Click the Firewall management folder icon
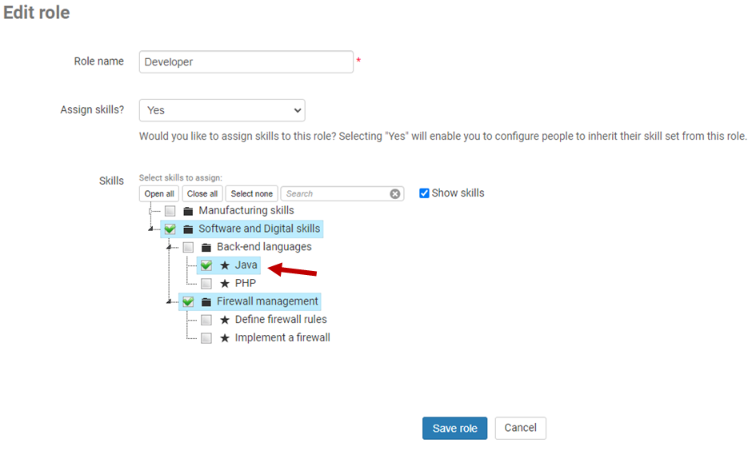Image resolution: width=751 pixels, height=449 pixels. tap(206, 301)
